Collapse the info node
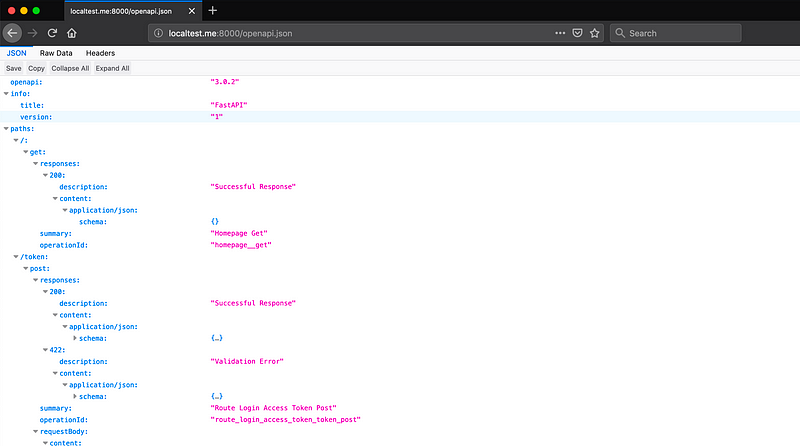 [6, 94]
